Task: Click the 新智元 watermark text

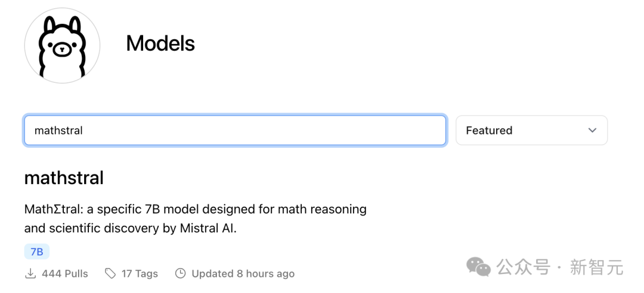Action: coord(597,267)
